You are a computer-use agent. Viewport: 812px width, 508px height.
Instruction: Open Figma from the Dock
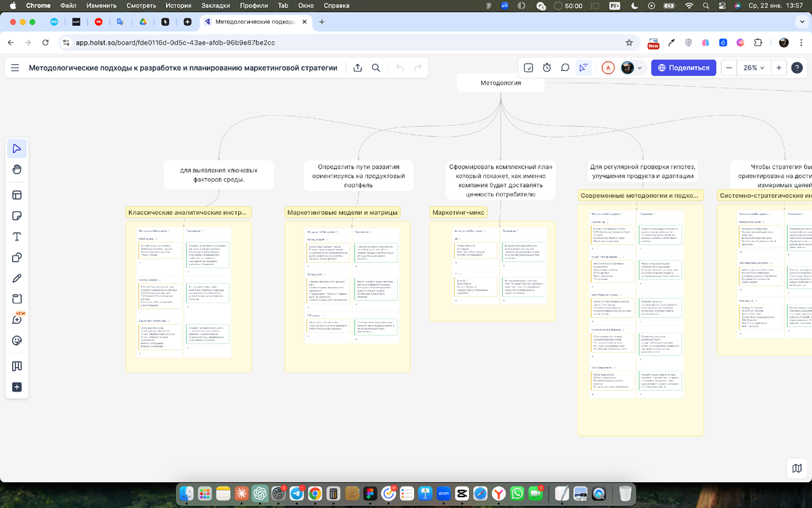pyautogui.click(x=369, y=493)
